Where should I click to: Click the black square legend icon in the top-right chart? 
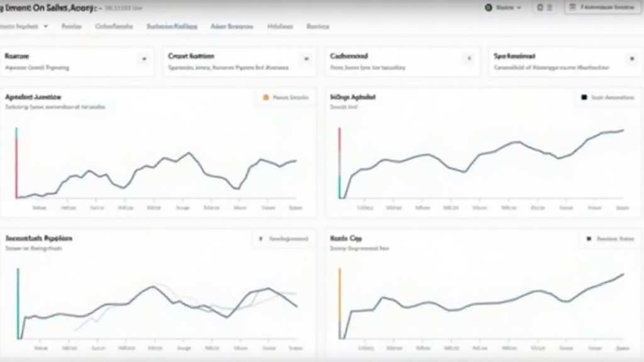pyautogui.click(x=584, y=97)
